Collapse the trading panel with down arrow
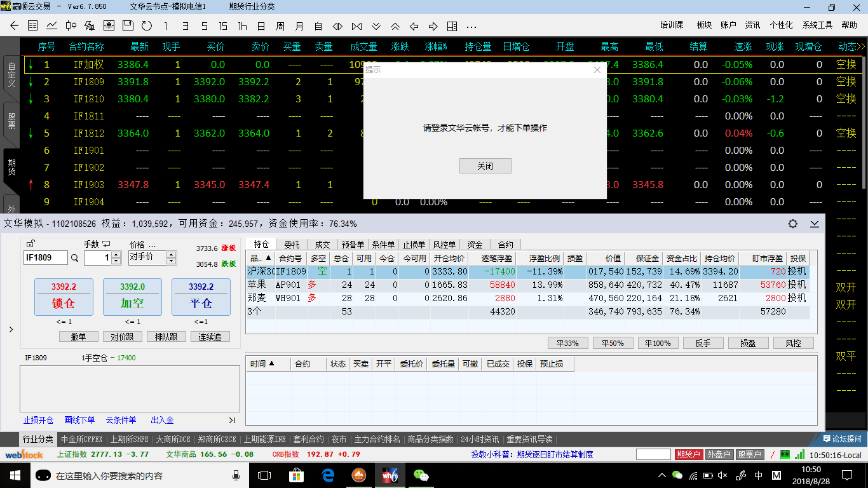The height and width of the screenshot is (488, 868). tap(814, 224)
